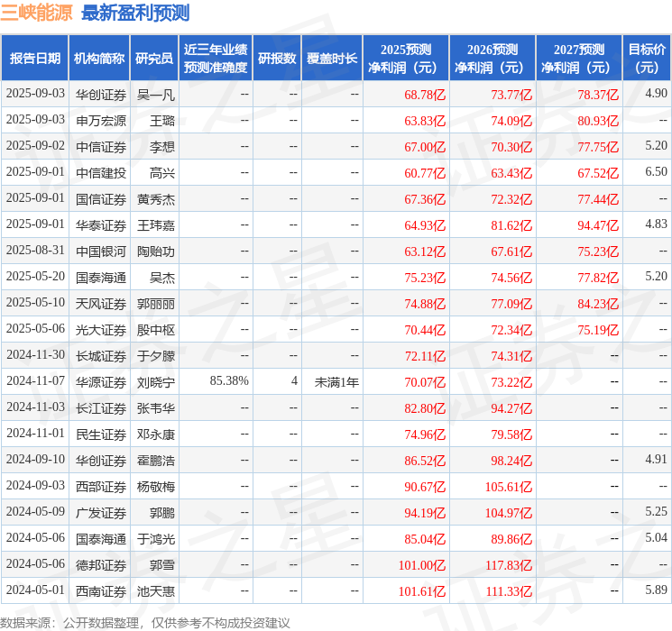Select institution 西部证券

[101, 487]
